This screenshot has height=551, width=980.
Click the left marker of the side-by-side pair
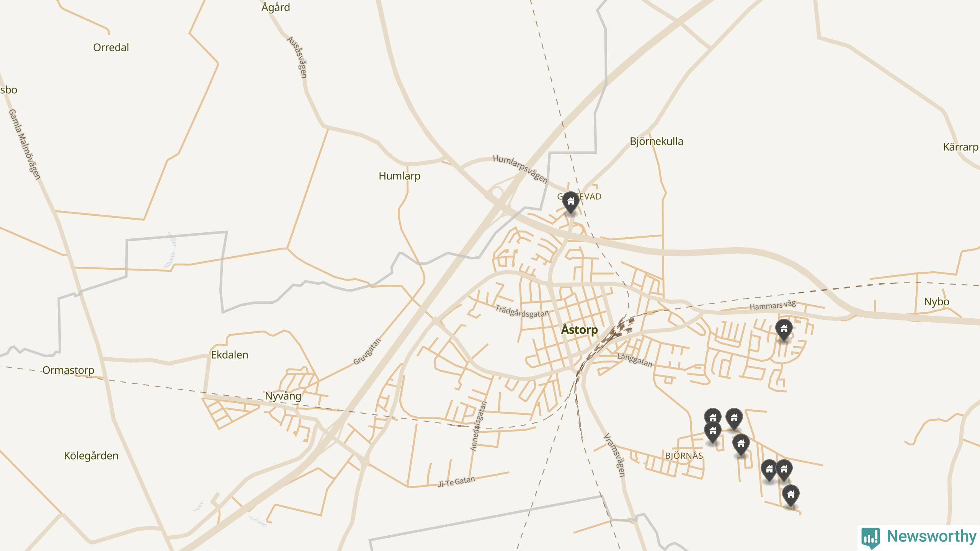769,470
